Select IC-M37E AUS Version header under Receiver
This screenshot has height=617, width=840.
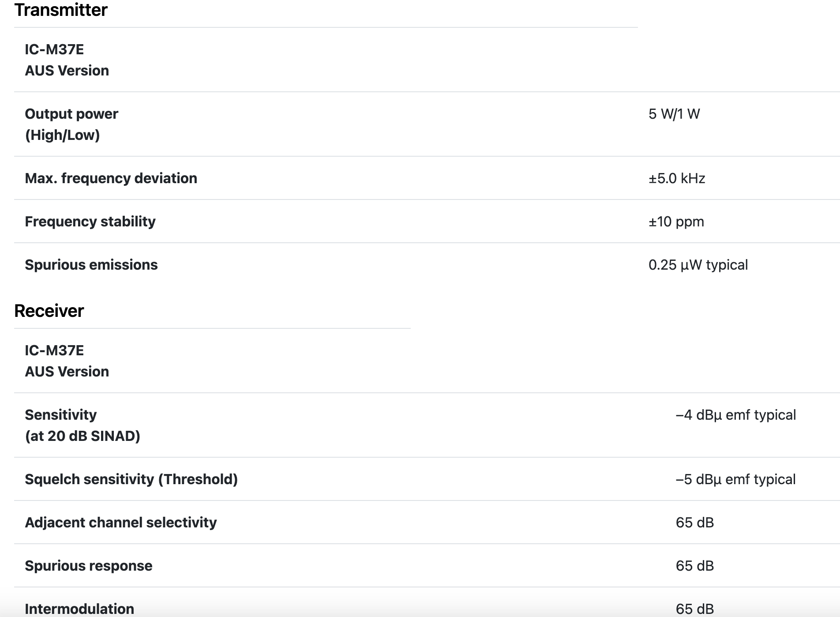tap(67, 361)
